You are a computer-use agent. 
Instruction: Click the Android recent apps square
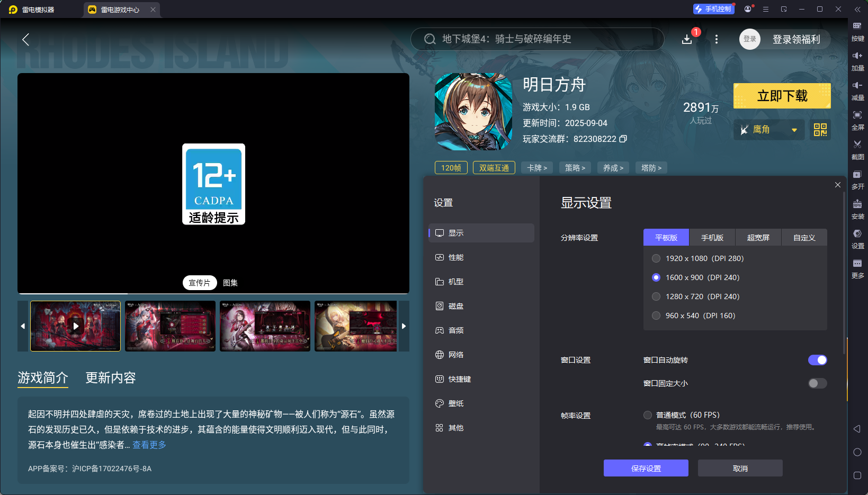[x=857, y=475]
